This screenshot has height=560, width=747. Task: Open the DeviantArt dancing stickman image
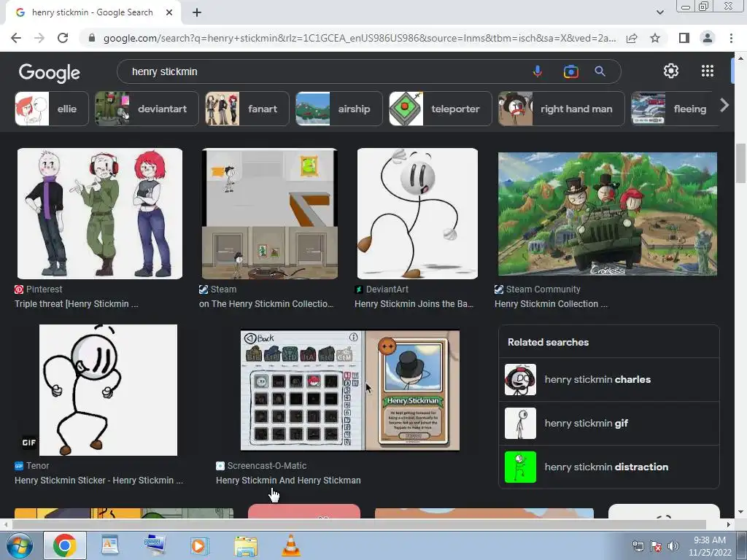point(417,214)
